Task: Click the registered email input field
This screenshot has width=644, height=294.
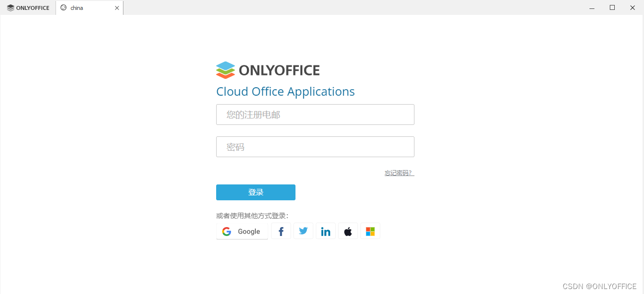Action: click(315, 114)
